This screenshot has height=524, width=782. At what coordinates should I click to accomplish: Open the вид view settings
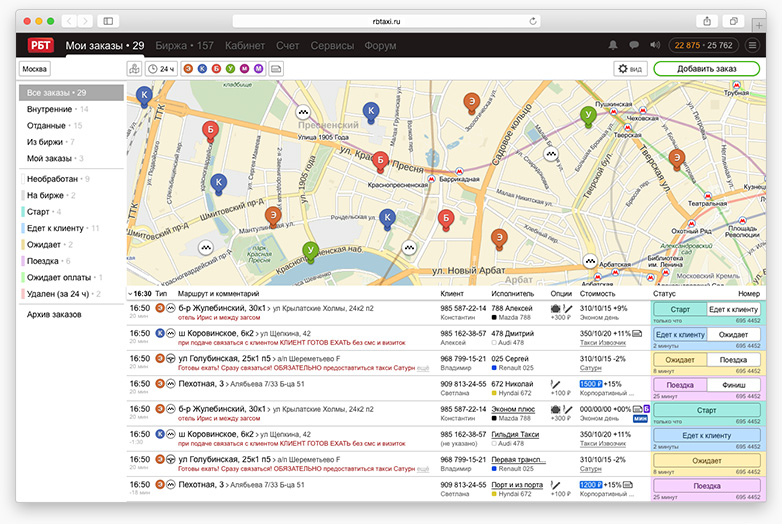(x=630, y=69)
